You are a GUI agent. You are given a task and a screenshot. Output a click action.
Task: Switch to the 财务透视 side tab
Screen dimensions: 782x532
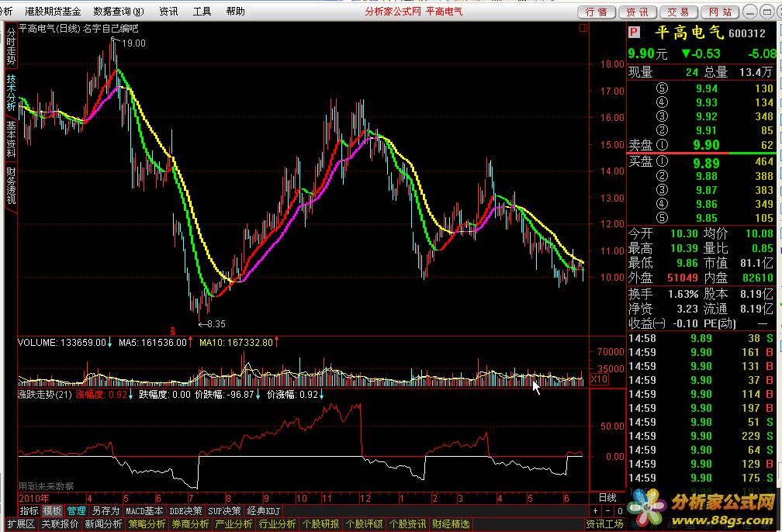point(11,185)
